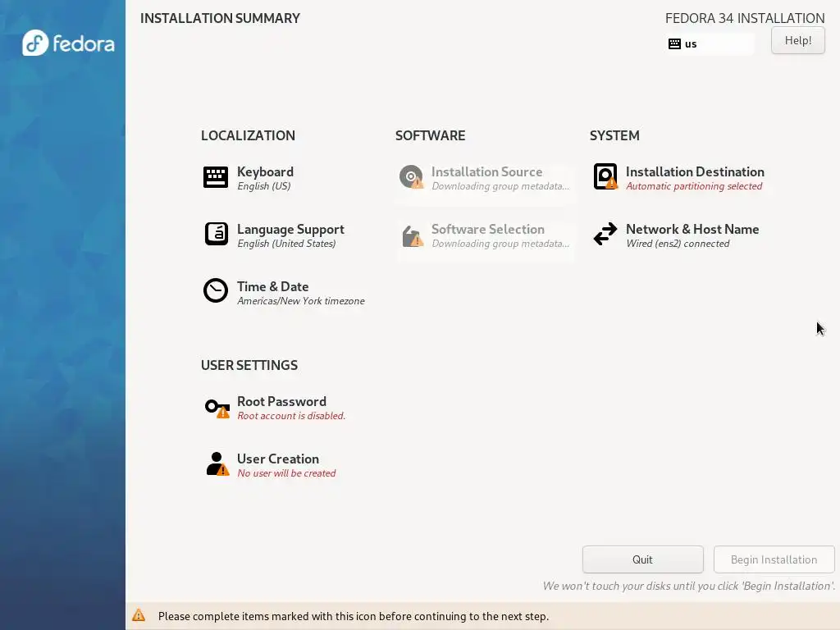Open Network & Host Name settings
Viewport: 840px width, 630px height.
pos(692,230)
